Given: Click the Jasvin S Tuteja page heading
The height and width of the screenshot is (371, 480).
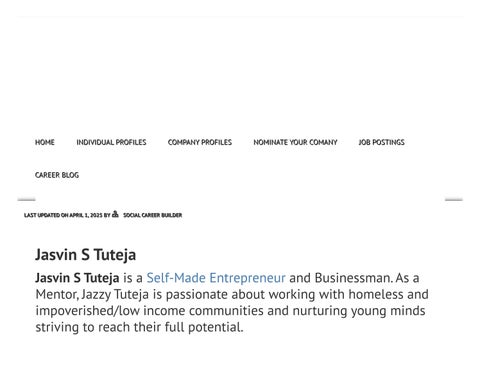Looking at the screenshot, I should [x=86, y=255].
